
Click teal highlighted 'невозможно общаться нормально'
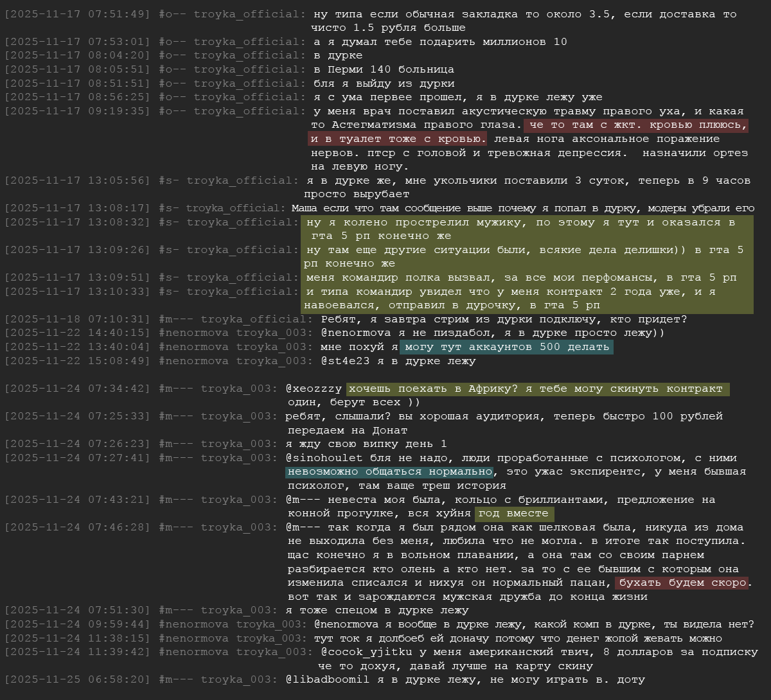[x=389, y=472]
